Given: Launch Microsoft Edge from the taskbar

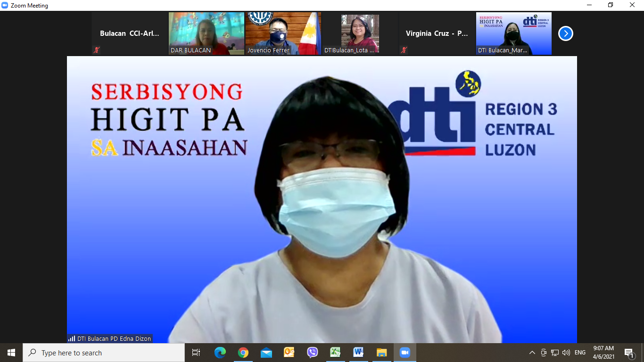Looking at the screenshot, I should [220, 353].
